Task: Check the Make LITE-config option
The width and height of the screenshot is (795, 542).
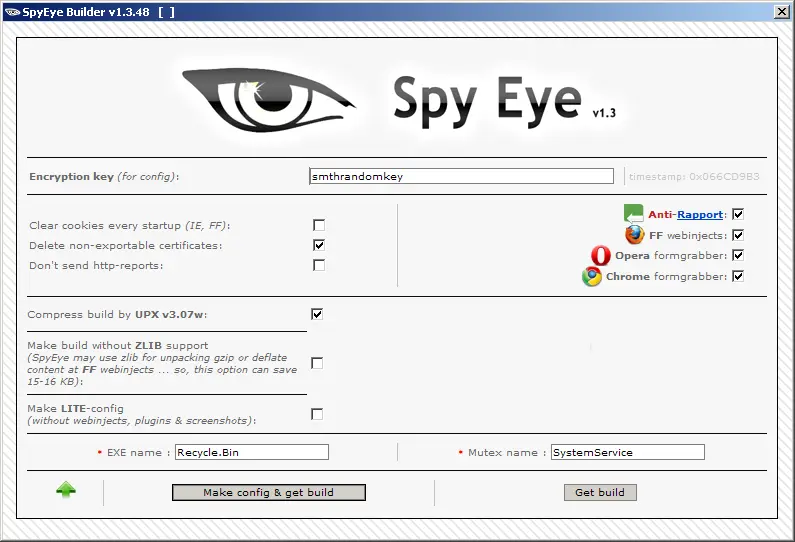Action: [317, 414]
